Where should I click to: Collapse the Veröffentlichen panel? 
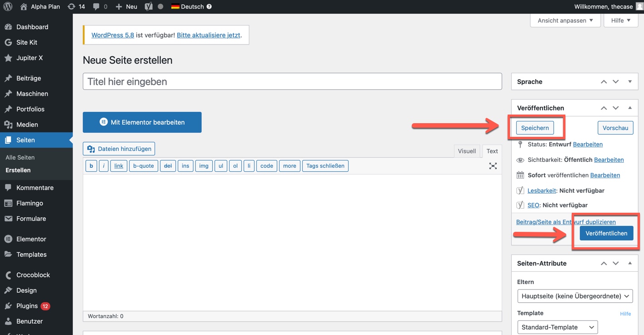click(630, 108)
